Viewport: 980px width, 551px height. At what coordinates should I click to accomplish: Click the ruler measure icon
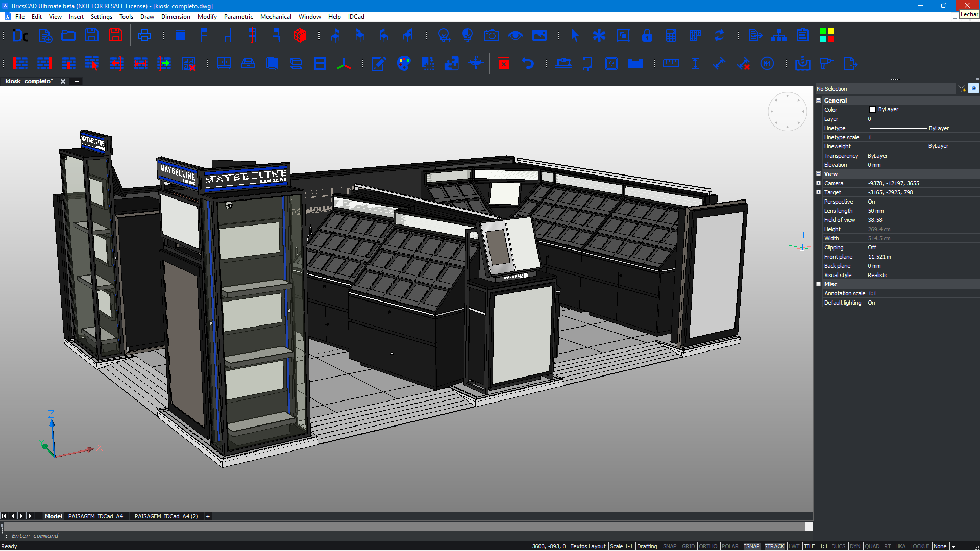pyautogui.click(x=671, y=63)
